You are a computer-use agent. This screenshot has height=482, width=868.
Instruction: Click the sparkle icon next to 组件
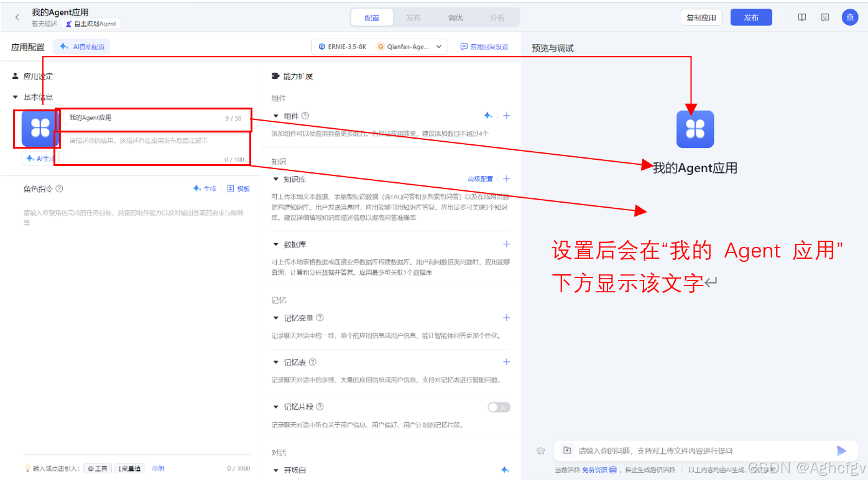click(489, 115)
